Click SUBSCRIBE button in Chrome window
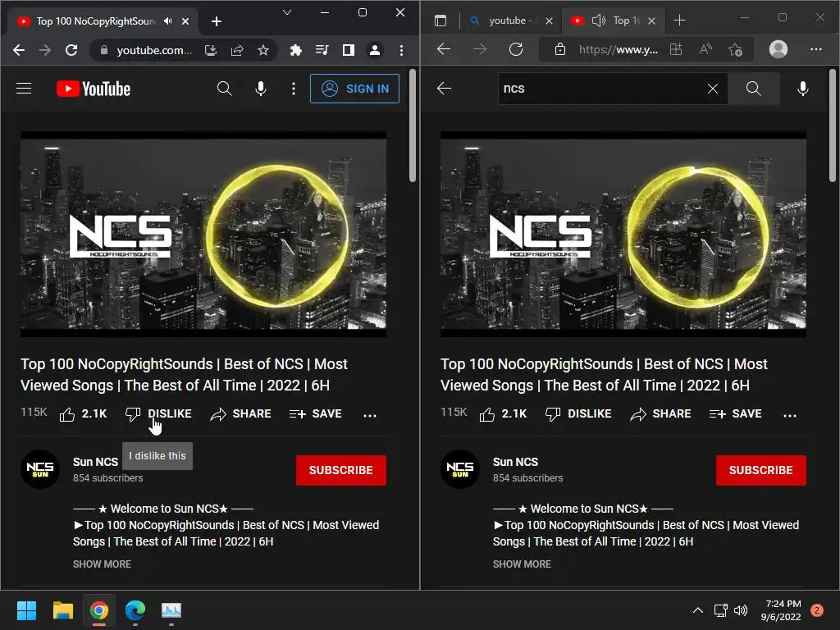Image resolution: width=840 pixels, height=630 pixels. [x=340, y=470]
